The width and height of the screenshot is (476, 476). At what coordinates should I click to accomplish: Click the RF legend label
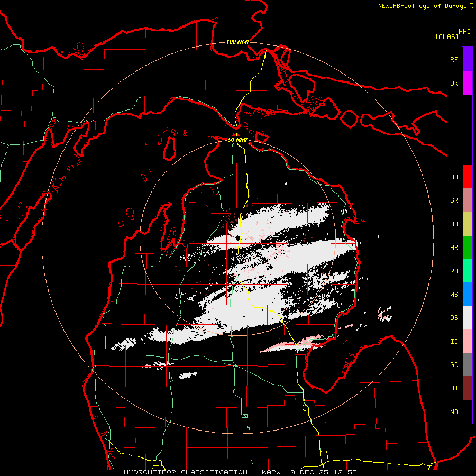[454, 59]
